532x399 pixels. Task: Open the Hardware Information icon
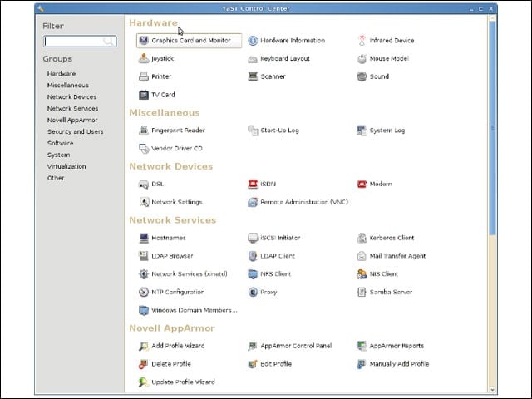pos(253,41)
